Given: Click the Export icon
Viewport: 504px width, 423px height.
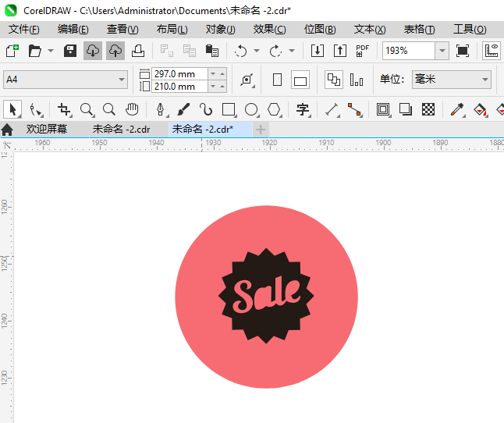Looking at the screenshot, I should pyautogui.click(x=340, y=51).
